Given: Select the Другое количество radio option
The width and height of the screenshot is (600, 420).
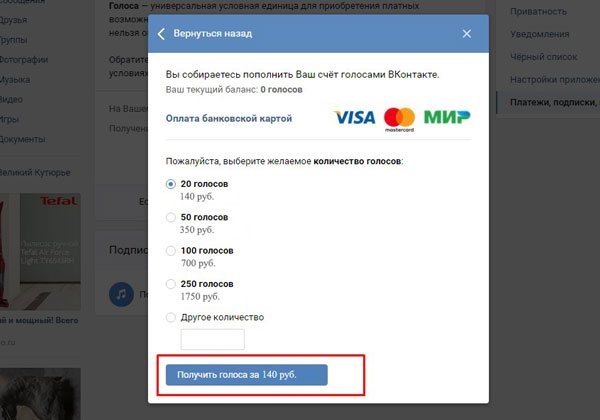Looking at the screenshot, I should pyautogui.click(x=171, y=317).
